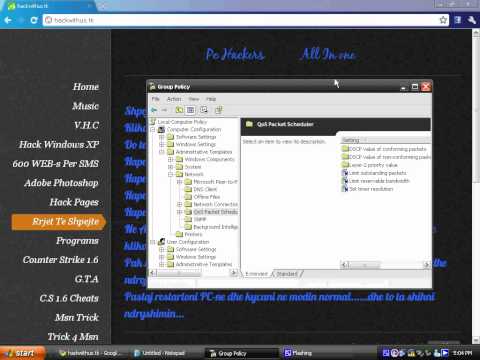Click the Local Computer Policy root icon
480x360 pixels.
pos(153,122)
